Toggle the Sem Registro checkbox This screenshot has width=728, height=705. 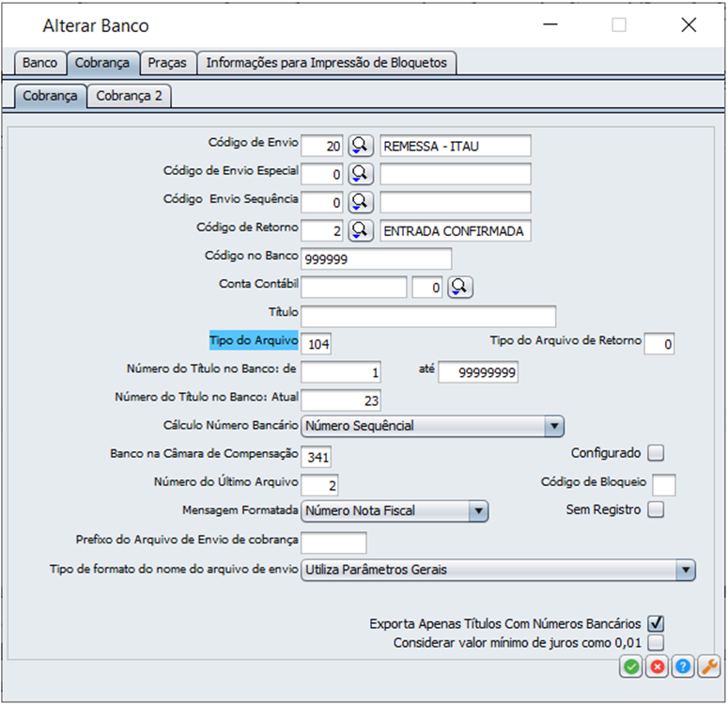[x=656, y=509]
